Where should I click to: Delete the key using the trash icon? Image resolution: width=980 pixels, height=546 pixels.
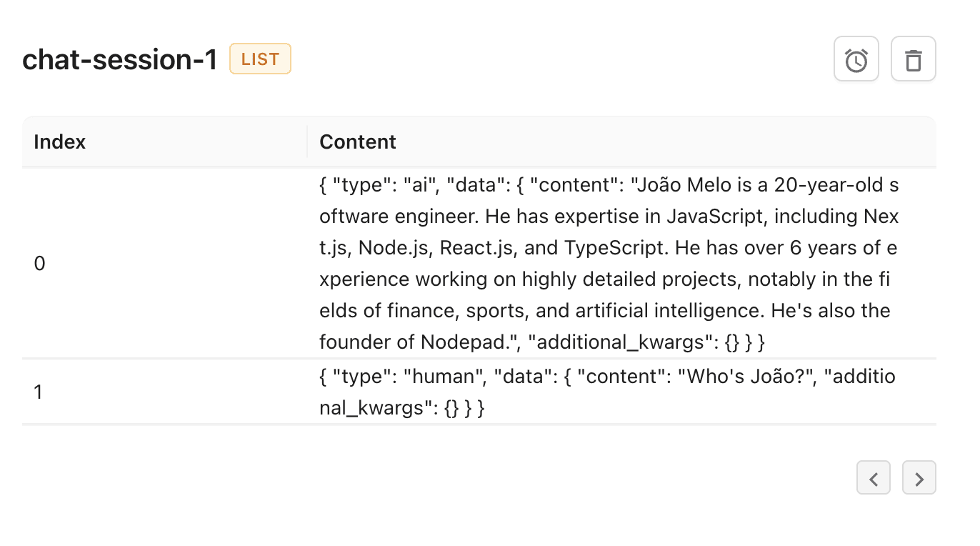(x=913, y=59)
